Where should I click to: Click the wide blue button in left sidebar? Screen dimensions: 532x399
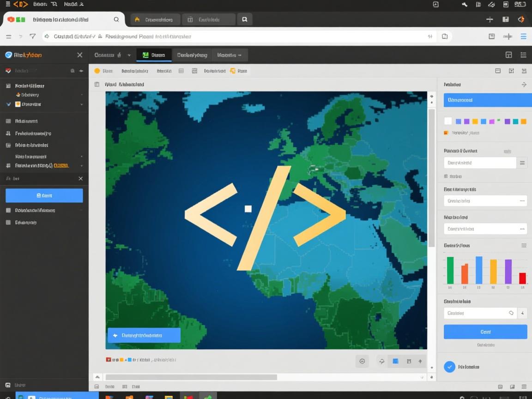coord(44,195)
